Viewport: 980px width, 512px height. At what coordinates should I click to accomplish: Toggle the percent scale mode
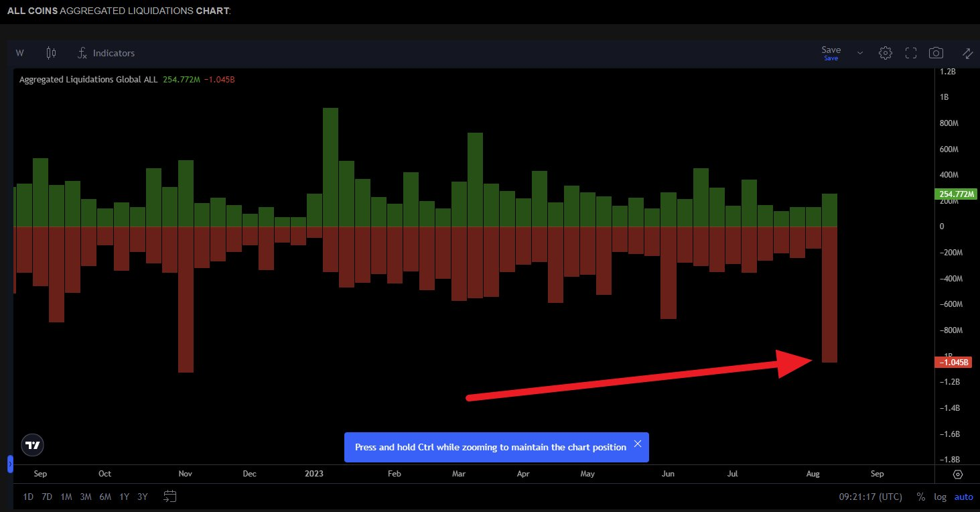(921, 497)
